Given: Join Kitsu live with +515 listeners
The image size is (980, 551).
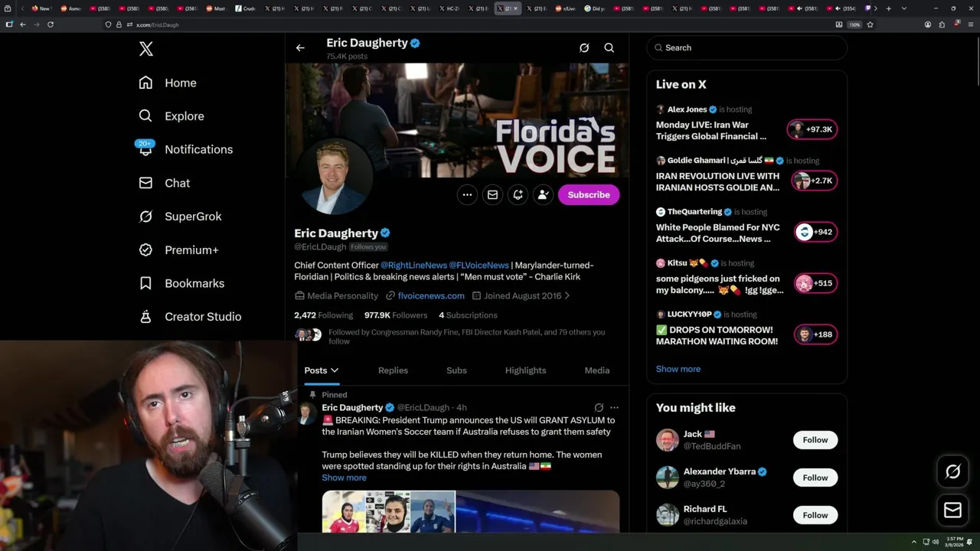Looking at the screenshot, I should pyautogui.click(x=815, y=283).
